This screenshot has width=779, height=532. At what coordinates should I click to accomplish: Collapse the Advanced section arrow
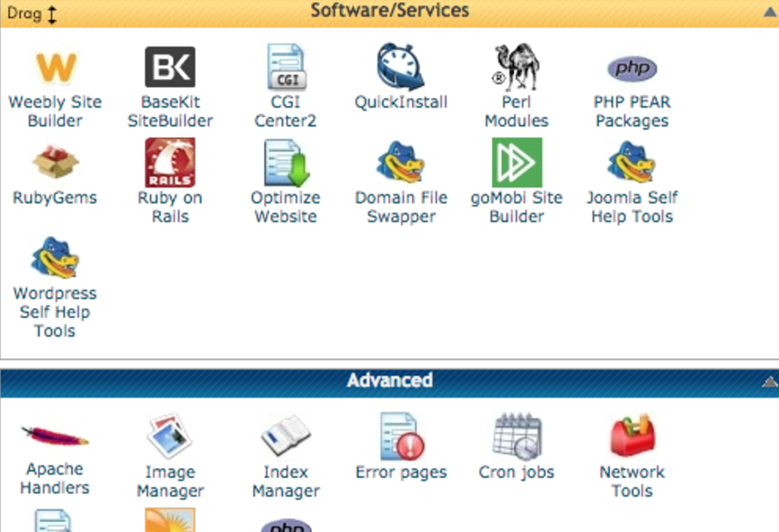click(x=771, y=381)
